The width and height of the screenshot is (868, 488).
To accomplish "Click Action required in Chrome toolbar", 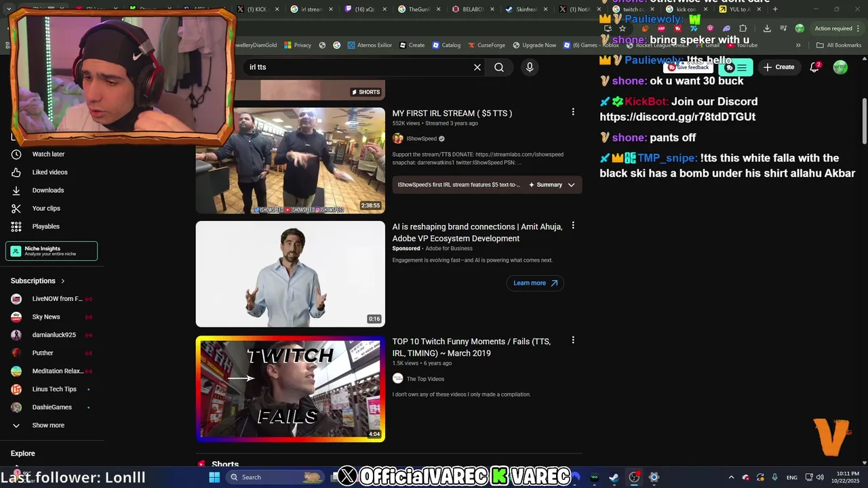I will [x=833, y=28].
